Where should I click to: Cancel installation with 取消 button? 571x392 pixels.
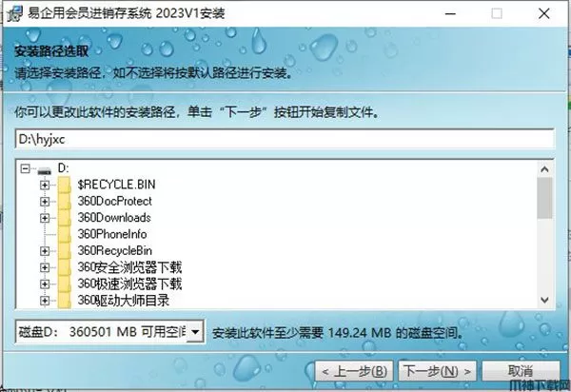pyautogui.click(x=521, y=371)
